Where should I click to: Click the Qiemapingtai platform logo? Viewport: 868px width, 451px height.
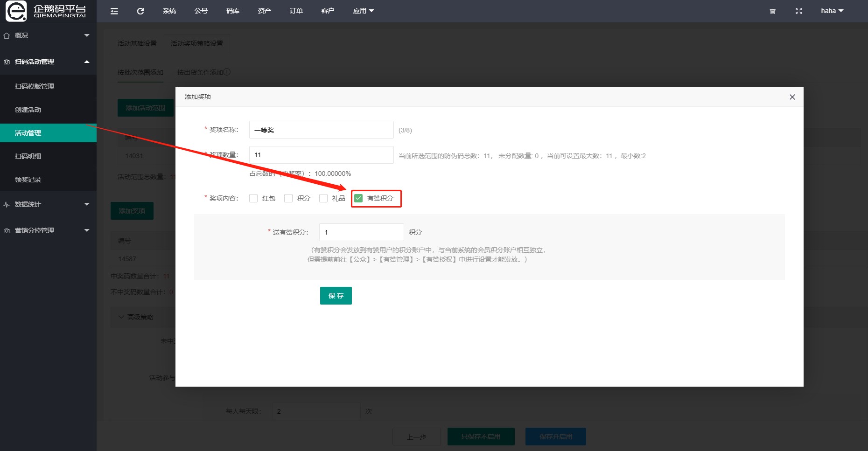coord(46,11)
